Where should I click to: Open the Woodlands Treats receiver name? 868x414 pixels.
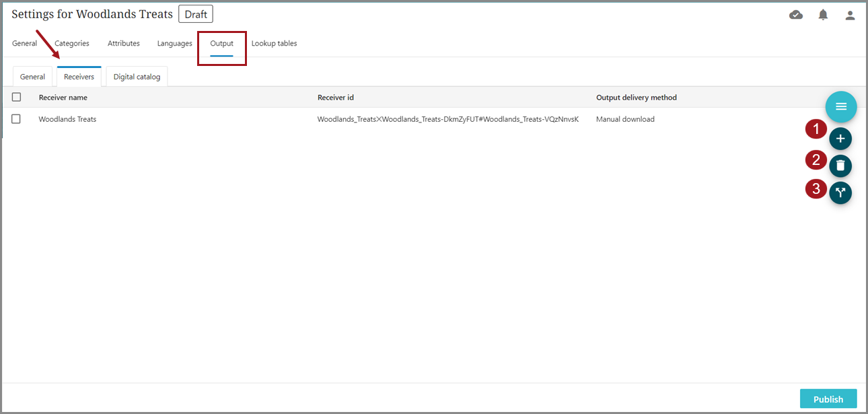pos(67,119)
